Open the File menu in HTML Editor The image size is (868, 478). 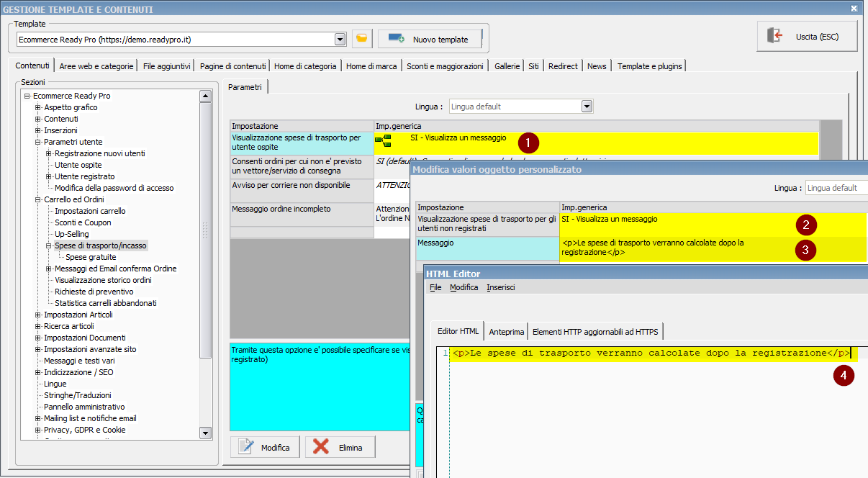[435, 287]
